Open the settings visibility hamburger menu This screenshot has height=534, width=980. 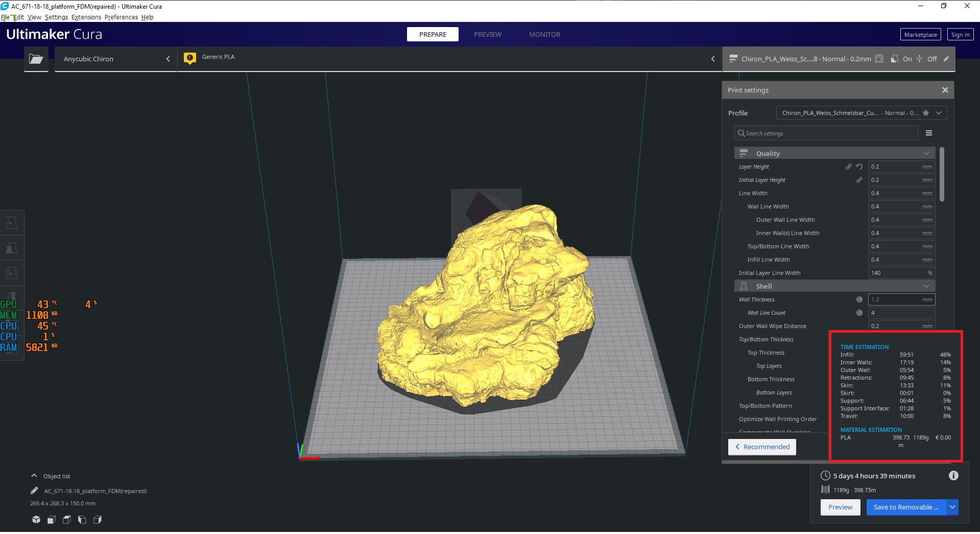point(929,133)
